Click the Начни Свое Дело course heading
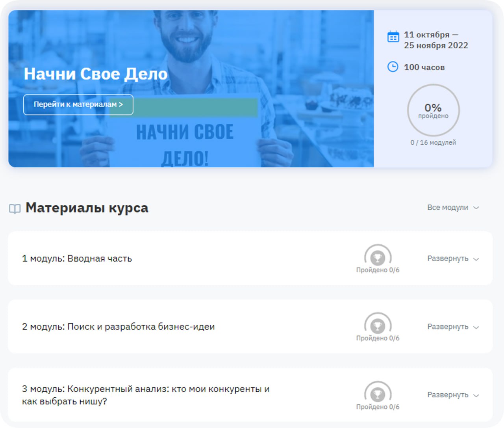 click(96, 74)
